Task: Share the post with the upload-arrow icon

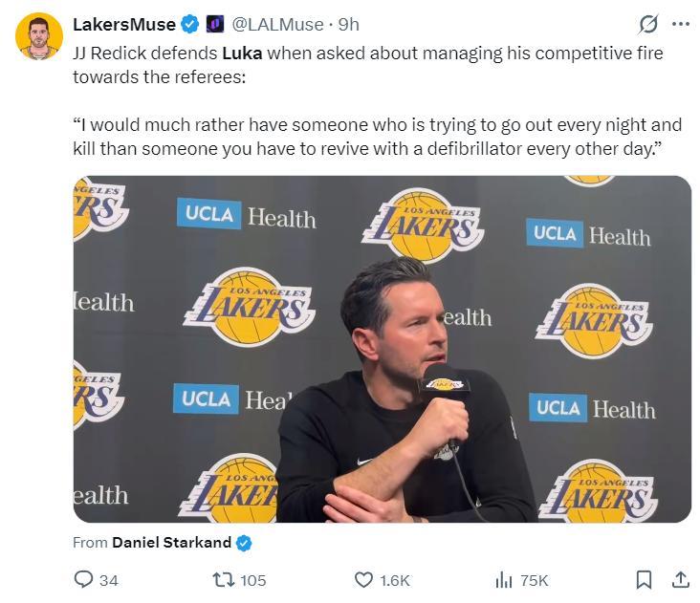Action: click(x=681, y=579)
